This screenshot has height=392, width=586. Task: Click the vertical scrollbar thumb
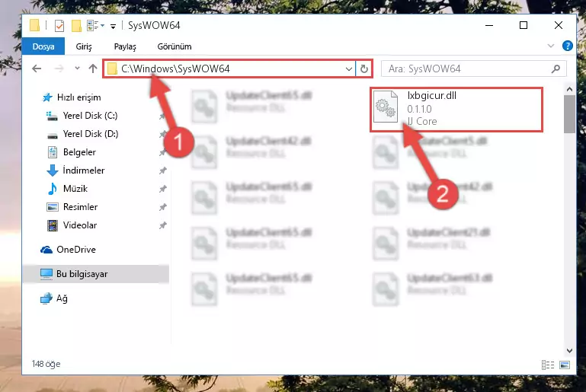tap(569, 114)
